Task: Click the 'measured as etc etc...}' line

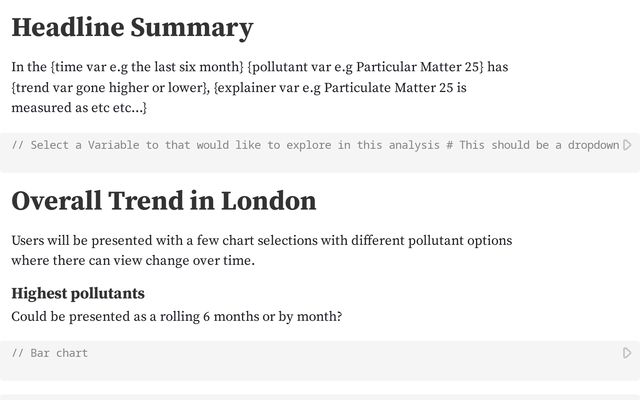Action: (80, 107)
